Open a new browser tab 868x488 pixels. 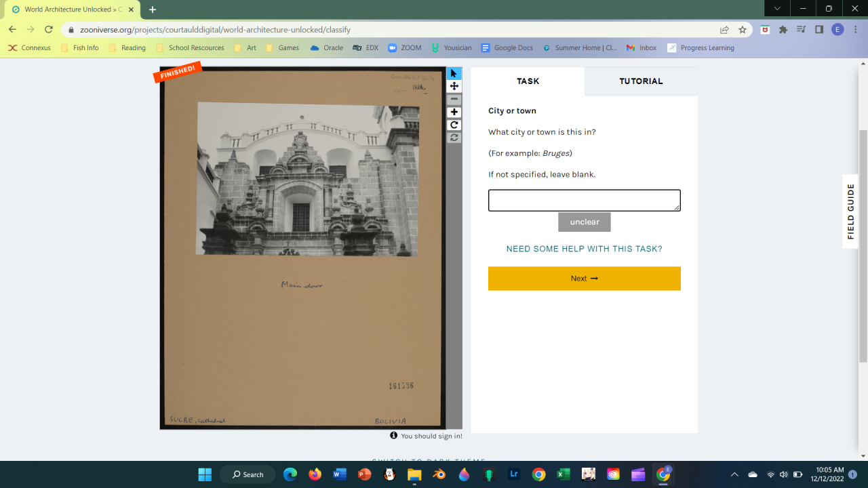point(153,9)
